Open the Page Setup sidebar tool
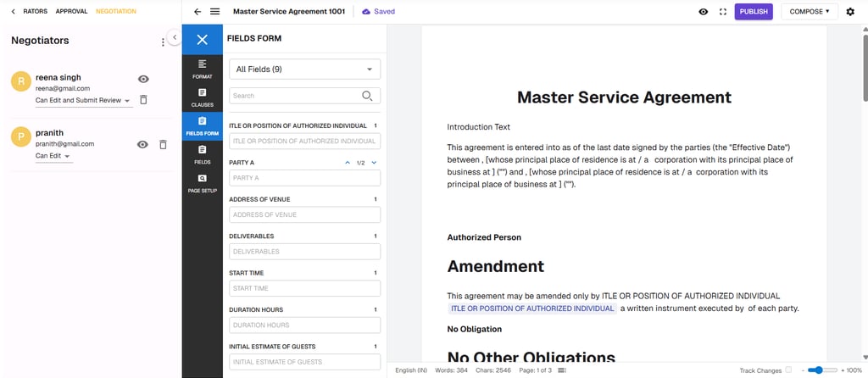This screenshot has height=378, width=868. pos(202,183)
